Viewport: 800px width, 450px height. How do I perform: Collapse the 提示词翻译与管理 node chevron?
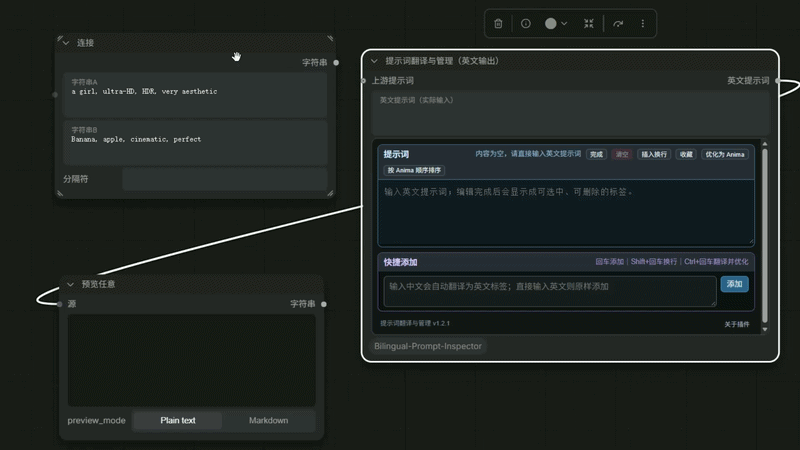pyautogui.click(x=374, y=61)
